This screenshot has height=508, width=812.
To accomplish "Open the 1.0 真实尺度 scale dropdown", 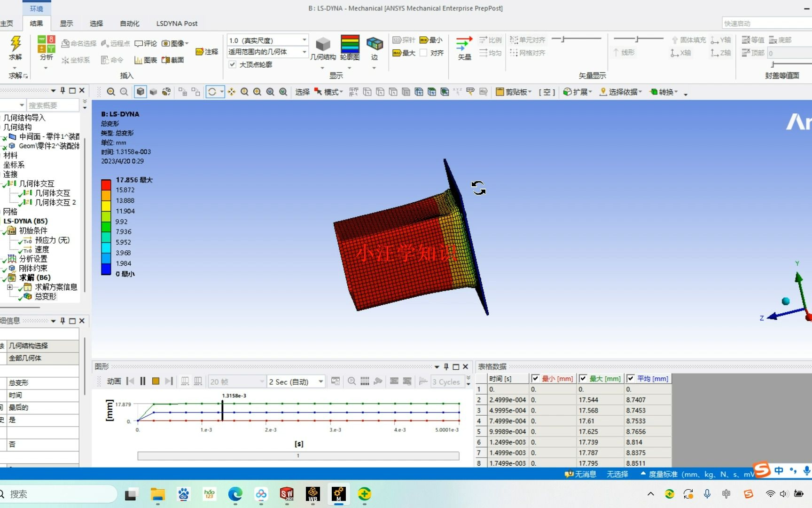I will pyautogui.click(x=304, y=40).
